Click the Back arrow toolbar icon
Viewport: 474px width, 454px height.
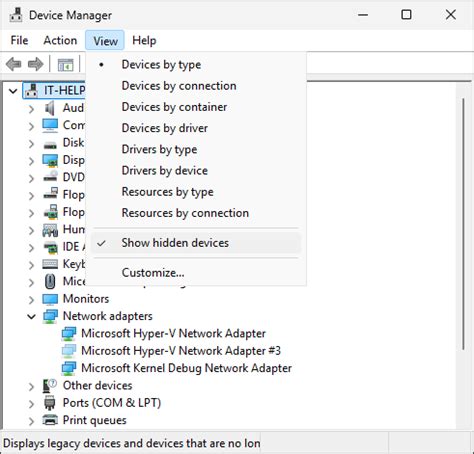point(14,64)
